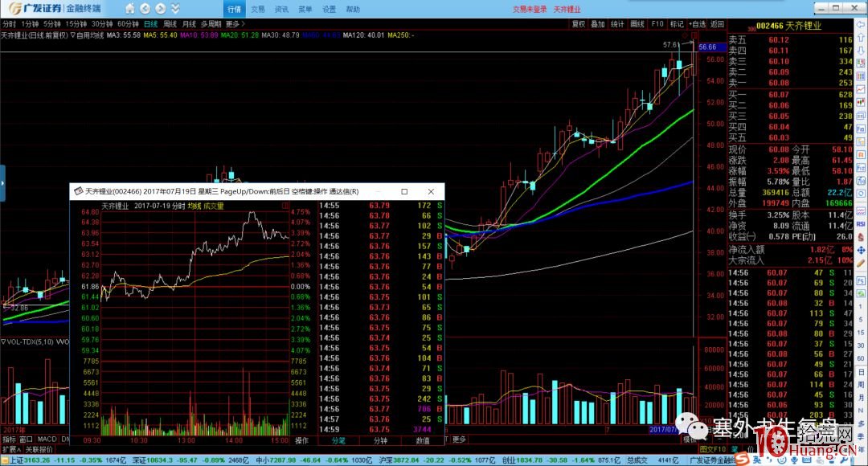Switch chart to 30分钟 period
The image size is (868, 466).
pos(102,24)
